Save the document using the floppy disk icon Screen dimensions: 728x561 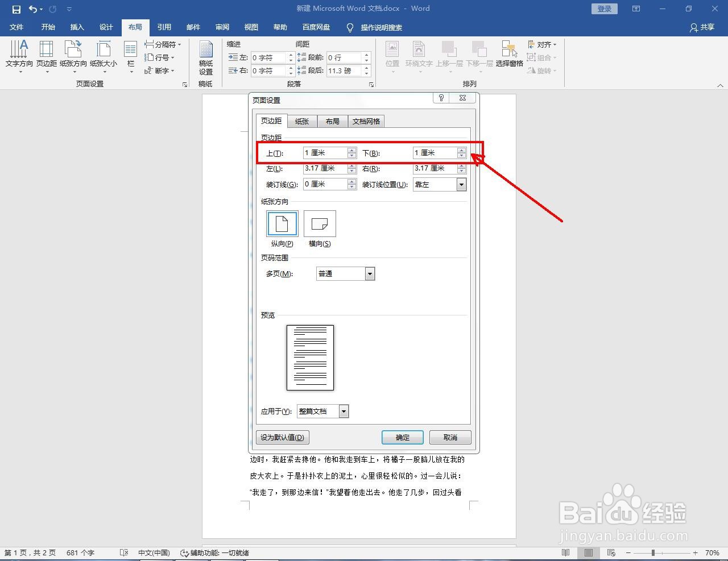[x=16, y=9]
